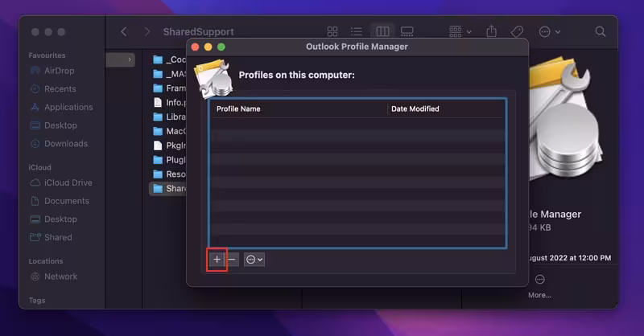Minimize the Outlook Profile Manager window
This screenshot has width=644, height=336.
pyautogui.click(x=208, y=47)
